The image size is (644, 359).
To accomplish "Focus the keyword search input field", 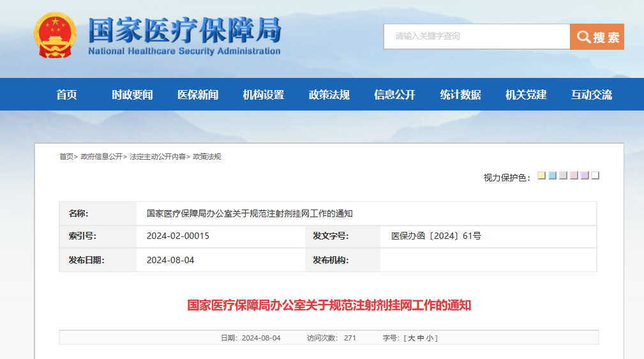I will coord(477,36).
